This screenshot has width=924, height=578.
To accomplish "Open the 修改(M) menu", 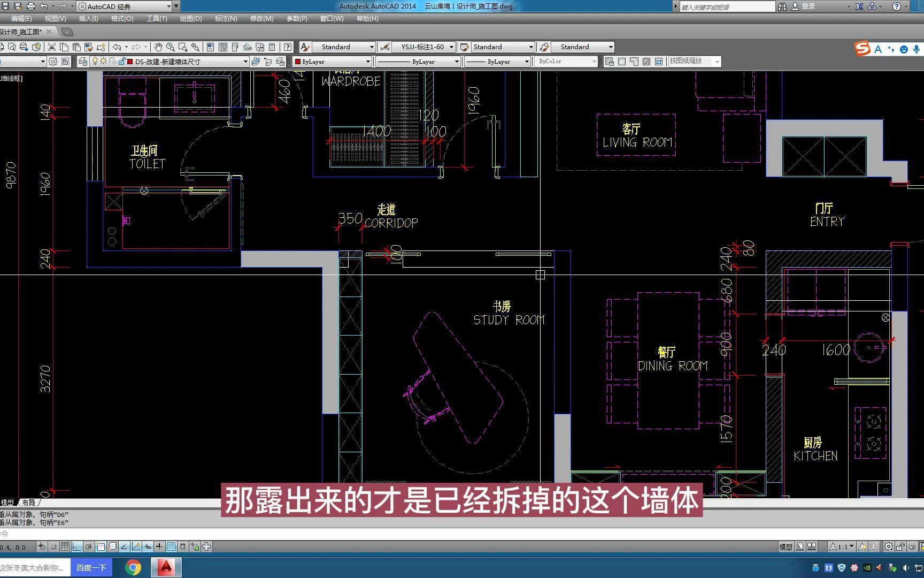I will click(261, 18).
